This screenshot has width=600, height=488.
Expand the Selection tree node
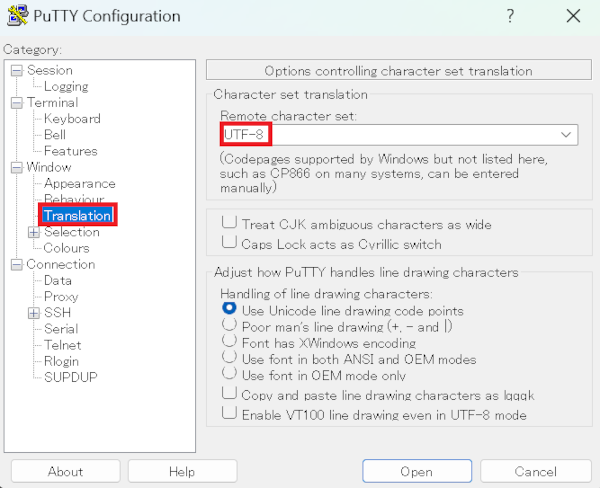tap(33, 232)
